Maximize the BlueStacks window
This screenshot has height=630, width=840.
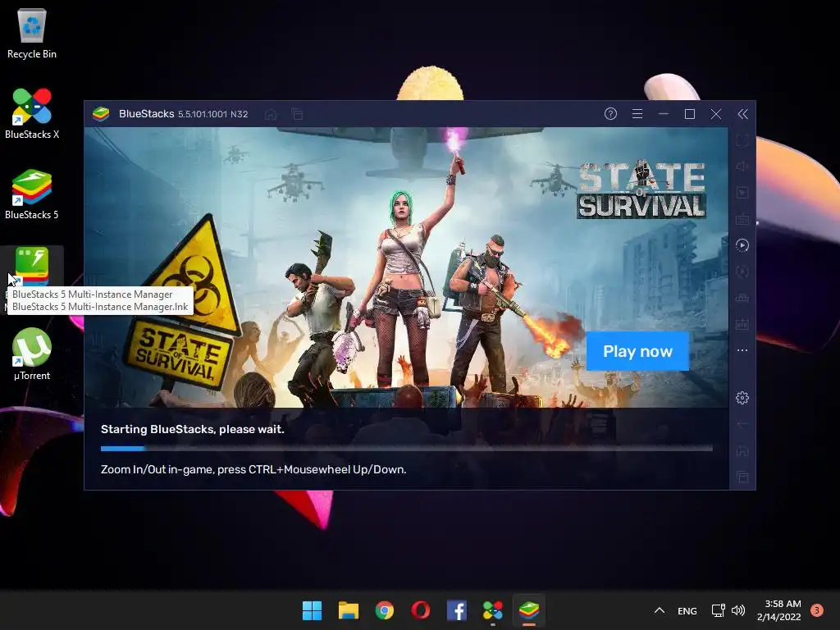pos(689,113)
